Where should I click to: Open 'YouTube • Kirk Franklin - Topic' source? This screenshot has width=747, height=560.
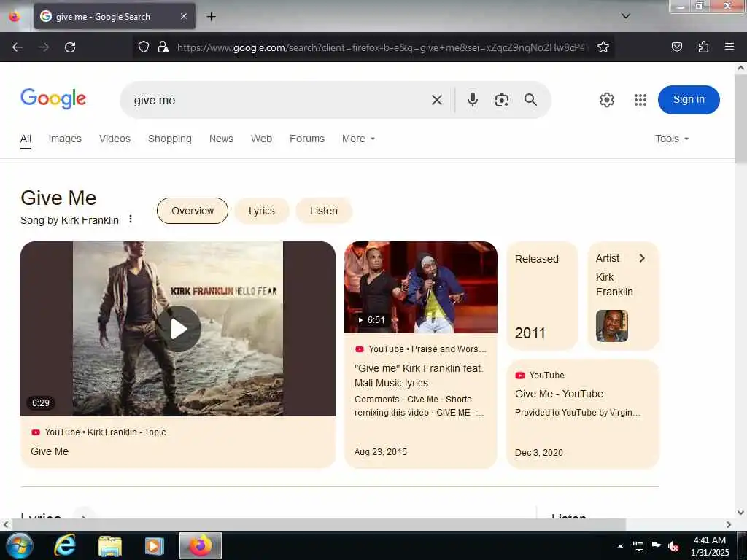tap(98, 432)
